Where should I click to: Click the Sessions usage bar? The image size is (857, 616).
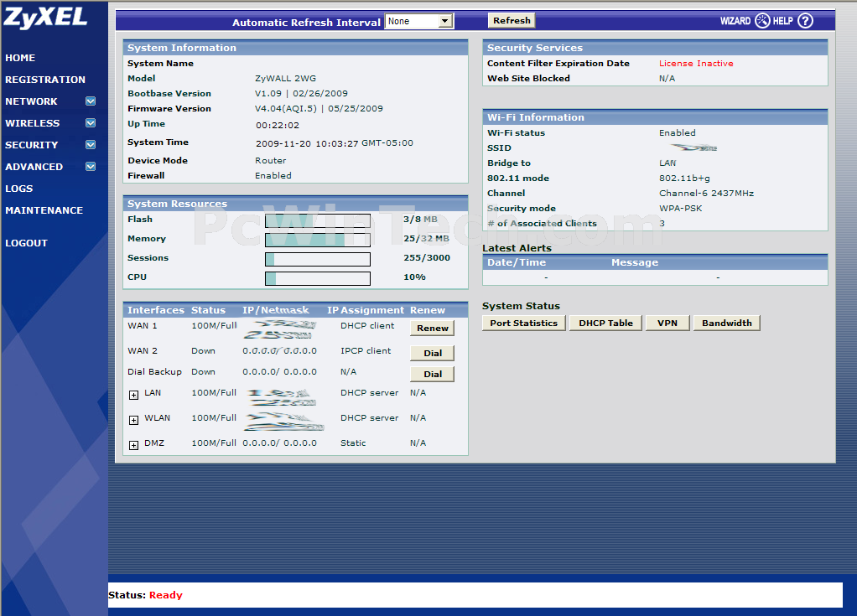click(318, 259)
